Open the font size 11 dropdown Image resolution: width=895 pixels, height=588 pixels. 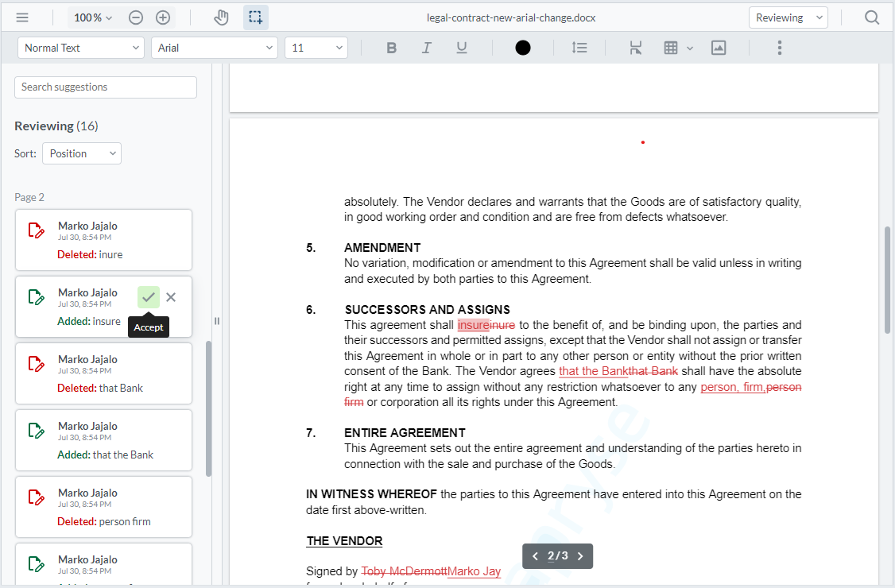pyautogui.click(x=316, y=48)
